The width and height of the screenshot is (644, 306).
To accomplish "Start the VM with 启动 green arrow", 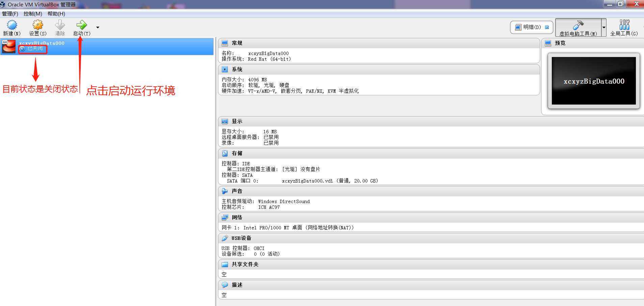I will coord(82,25).
